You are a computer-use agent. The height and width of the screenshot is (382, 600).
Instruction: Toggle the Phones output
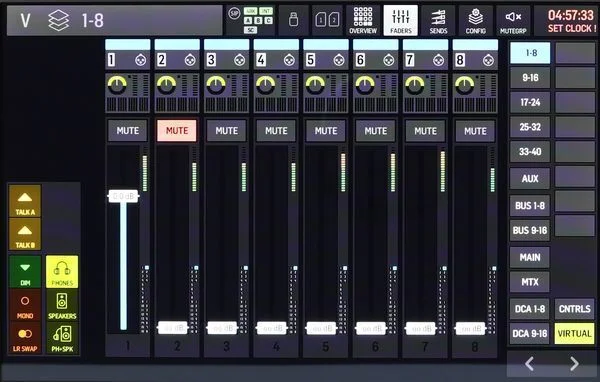[x=62, y=272]
